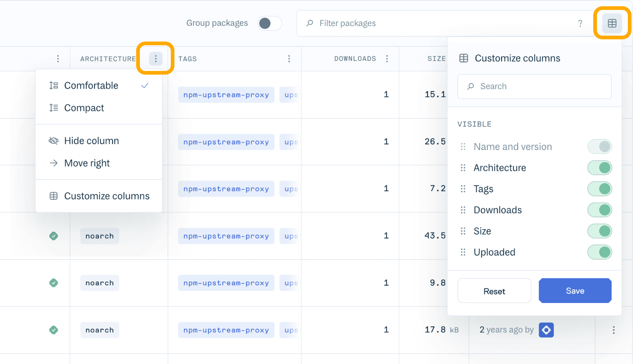Open the Architecture column options menu
Image resolution: width=633 pixels, height=364 pixels.
[x=156, y=59]
